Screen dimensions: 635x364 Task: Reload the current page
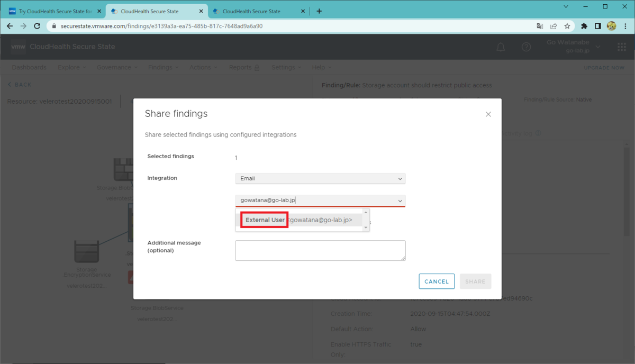[37, 26]
